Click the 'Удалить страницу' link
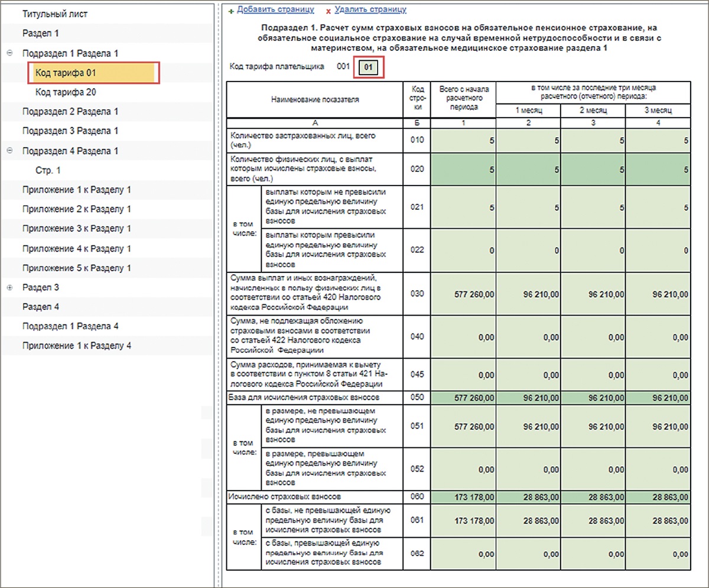 pyautogui.click(x=370, y=9)
